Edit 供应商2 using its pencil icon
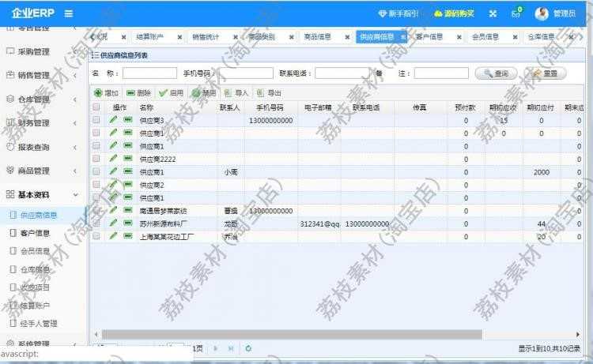 point(113,185)
